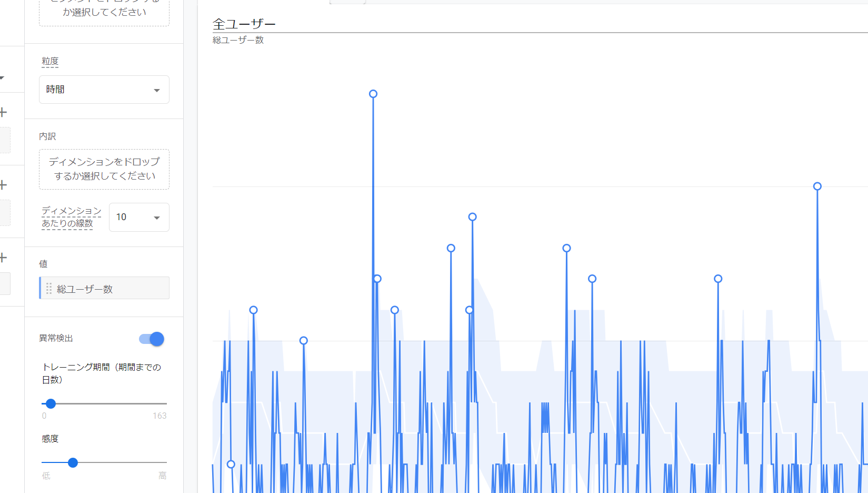Select the 総ユーザー数 metric chip
Viewport: 868px width, 493px height.
(x=104, y=289)
